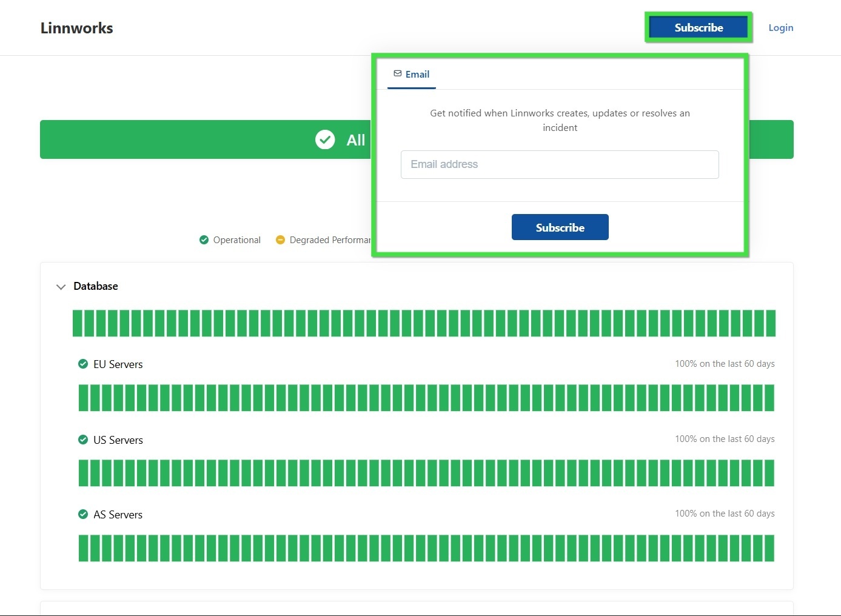Open the Login link
The height and width of the screenshot is (616, 841).
(x=780, y=27)
